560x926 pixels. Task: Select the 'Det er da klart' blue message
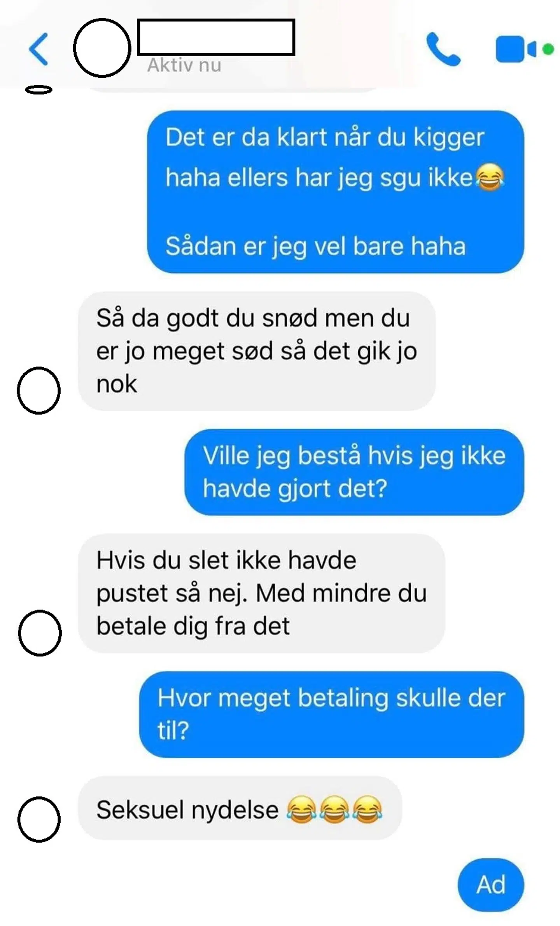click(x=335, y=192)
